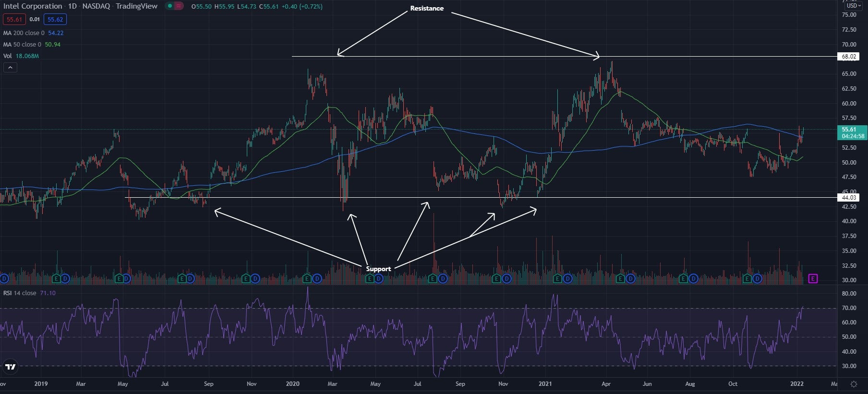Open the earnings marker in late October 2021
The width and height of the screenshot is (868, 394).
(747, 278)
